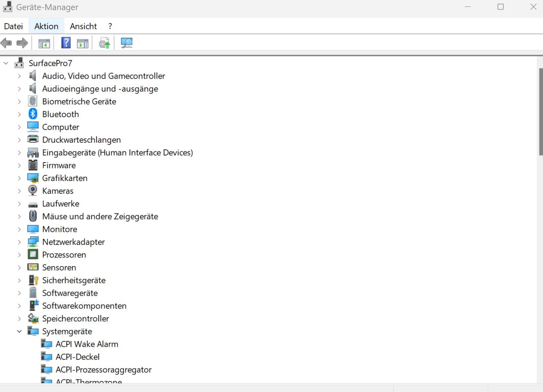
Task: Click the Sicherheitsgeräte key icon
Action: (33, 280)
